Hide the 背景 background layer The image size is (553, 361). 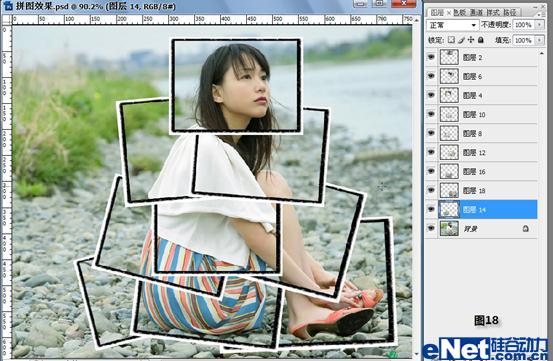coord(431,228)
